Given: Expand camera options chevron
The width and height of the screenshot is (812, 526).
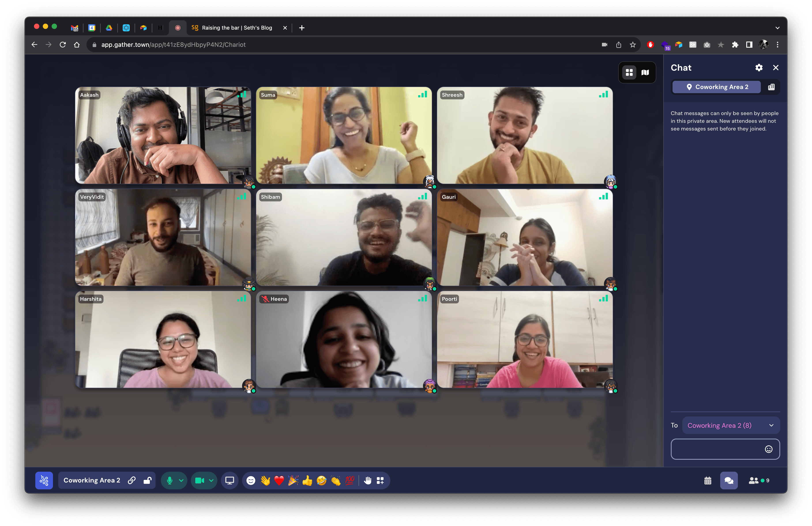Looking at the screenshot, I should [x=211, y=480].
